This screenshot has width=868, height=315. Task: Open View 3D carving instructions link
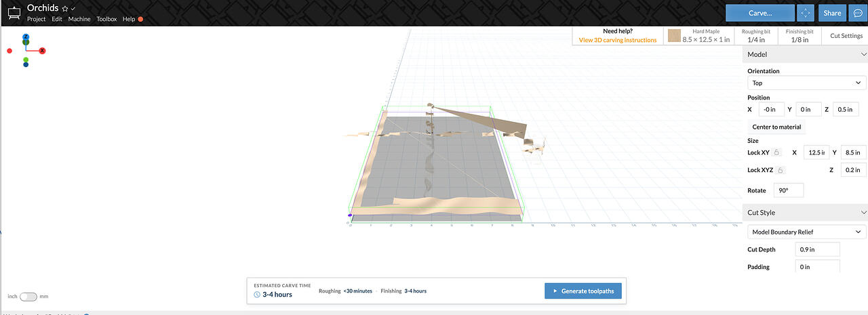(x=618, y=40)
